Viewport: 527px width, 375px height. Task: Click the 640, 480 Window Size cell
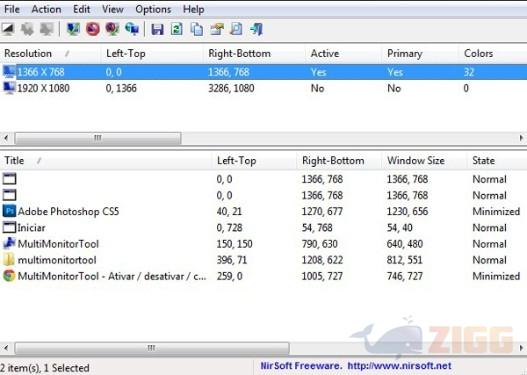[x=405, y=244]
